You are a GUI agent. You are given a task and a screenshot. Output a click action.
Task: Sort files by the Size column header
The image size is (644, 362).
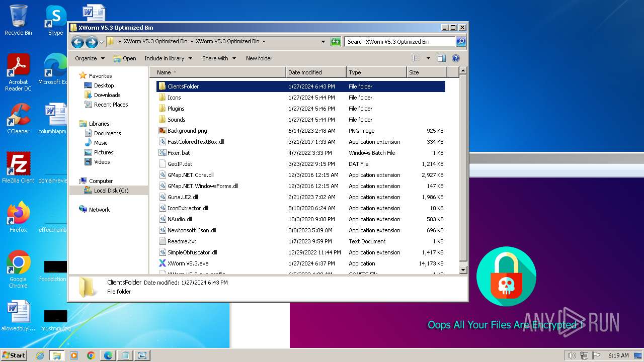(x=427, y=72)
